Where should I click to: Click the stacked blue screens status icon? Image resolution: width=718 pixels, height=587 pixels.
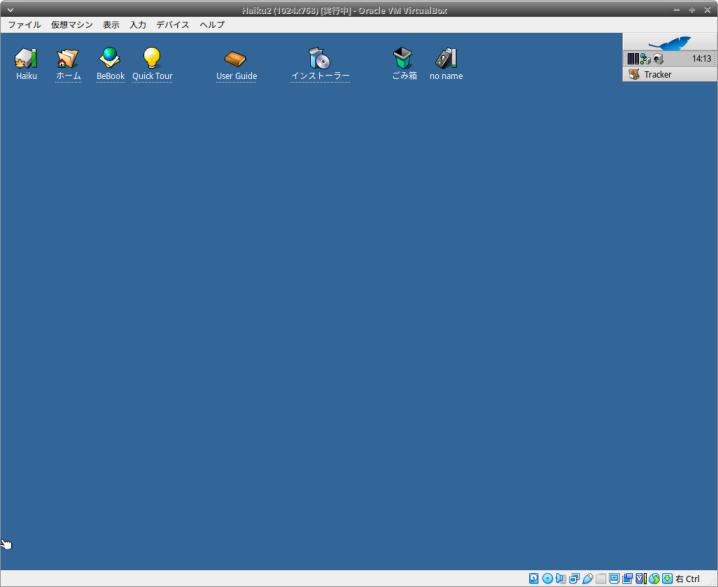[627, 578]
